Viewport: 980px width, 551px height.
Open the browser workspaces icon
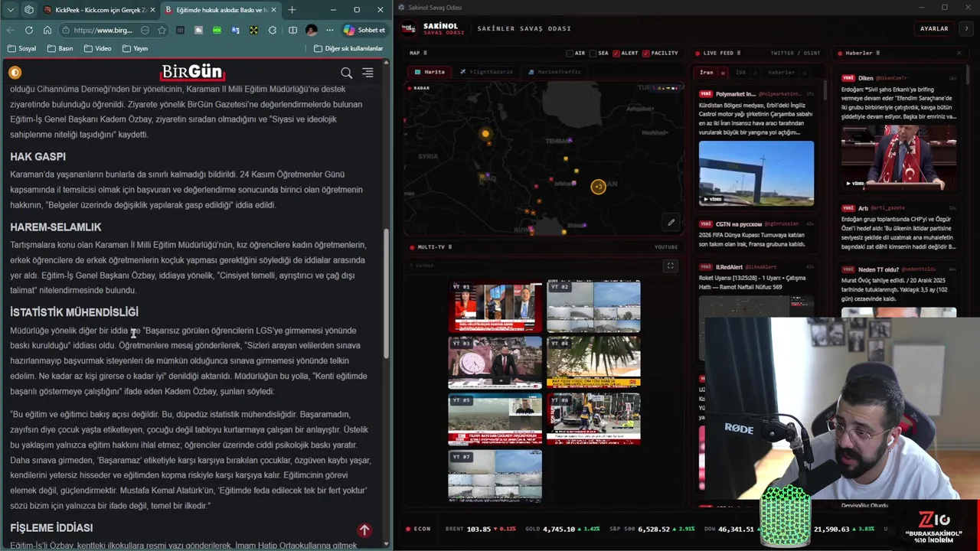pos(29,10)
